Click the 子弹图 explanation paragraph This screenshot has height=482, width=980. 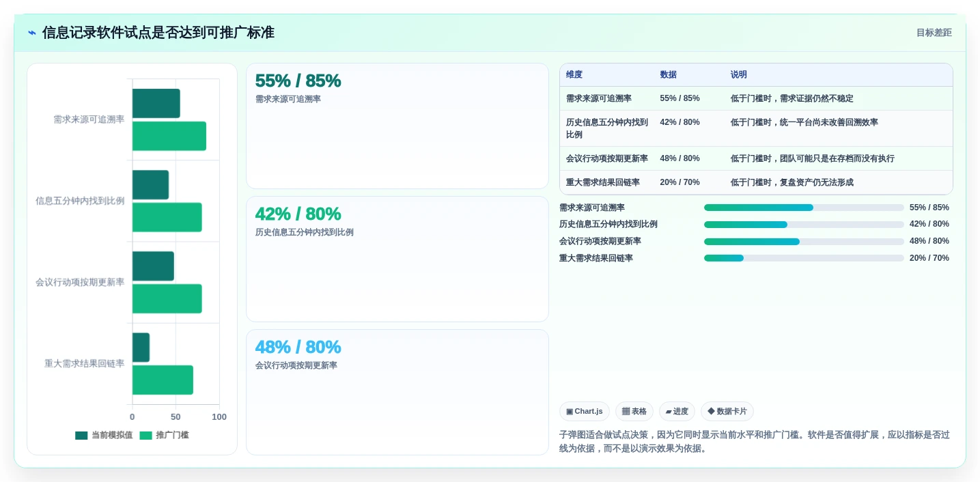click(x=755, y=442)
